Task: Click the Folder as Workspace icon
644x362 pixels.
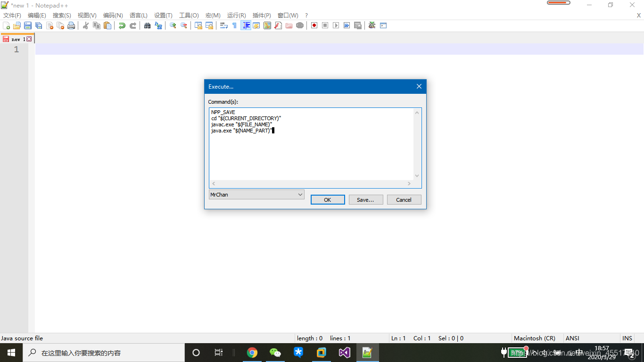Action: coord(289,25)
